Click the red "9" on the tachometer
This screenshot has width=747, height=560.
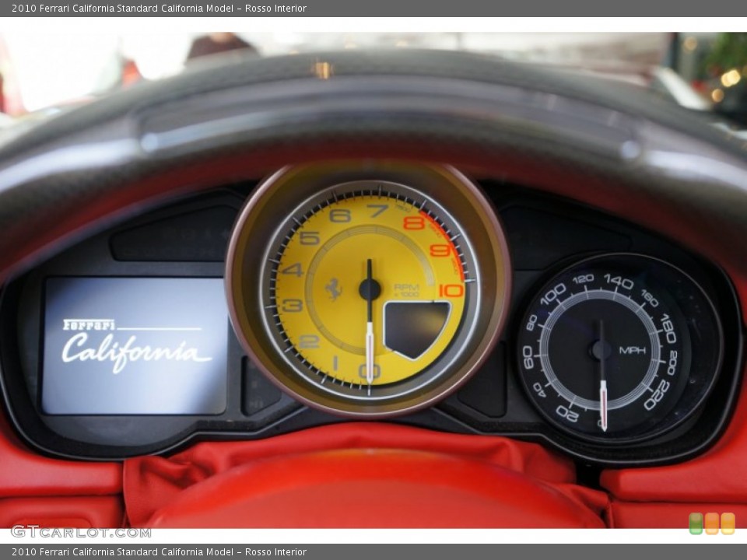(440, 250)
